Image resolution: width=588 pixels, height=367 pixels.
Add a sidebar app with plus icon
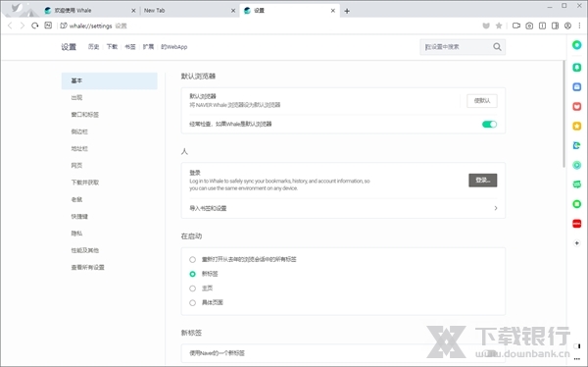coord(577,243)
